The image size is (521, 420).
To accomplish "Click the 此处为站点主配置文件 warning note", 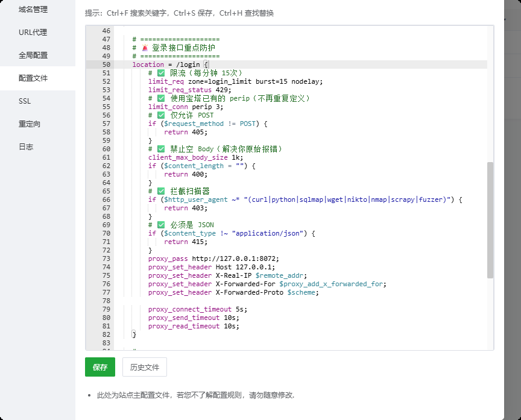I will 195,395.
